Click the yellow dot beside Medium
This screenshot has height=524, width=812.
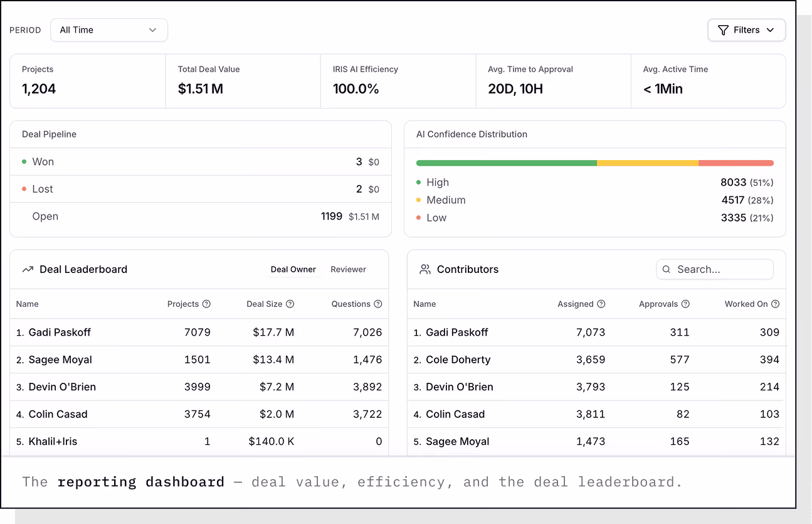pyautogui.click(x=418, y=200)
